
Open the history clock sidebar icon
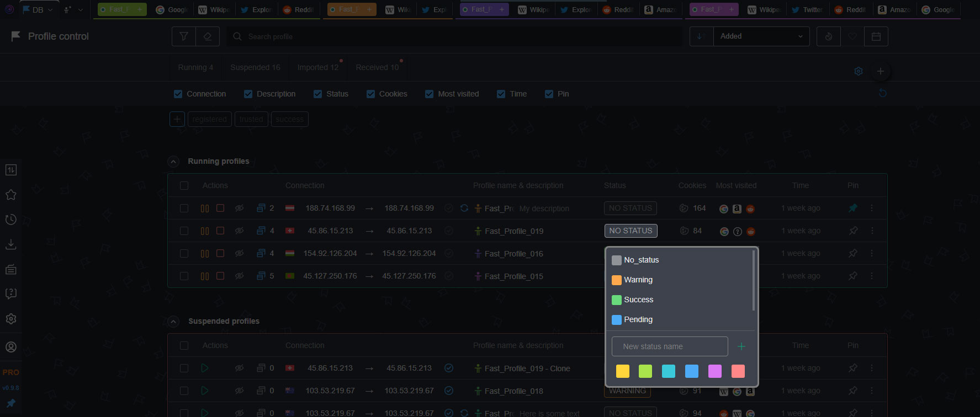tap(10, 220)
